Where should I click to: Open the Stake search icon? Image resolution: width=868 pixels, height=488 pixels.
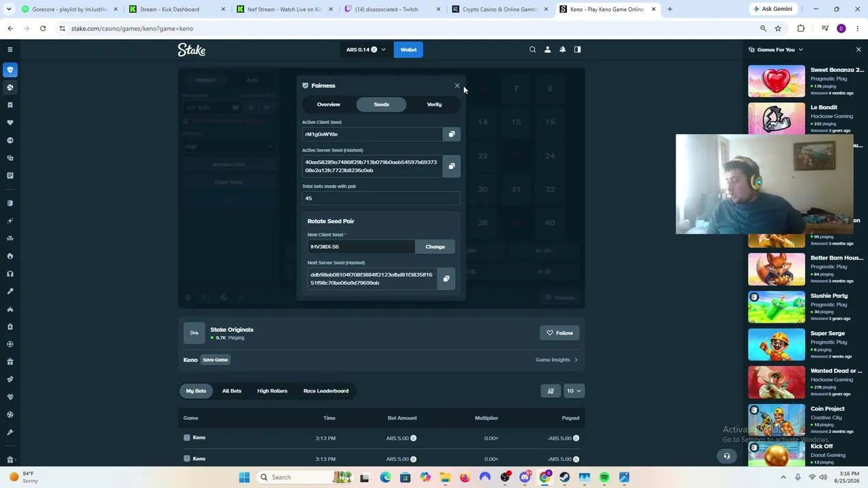pyautogui.click(x=532, y=49)
